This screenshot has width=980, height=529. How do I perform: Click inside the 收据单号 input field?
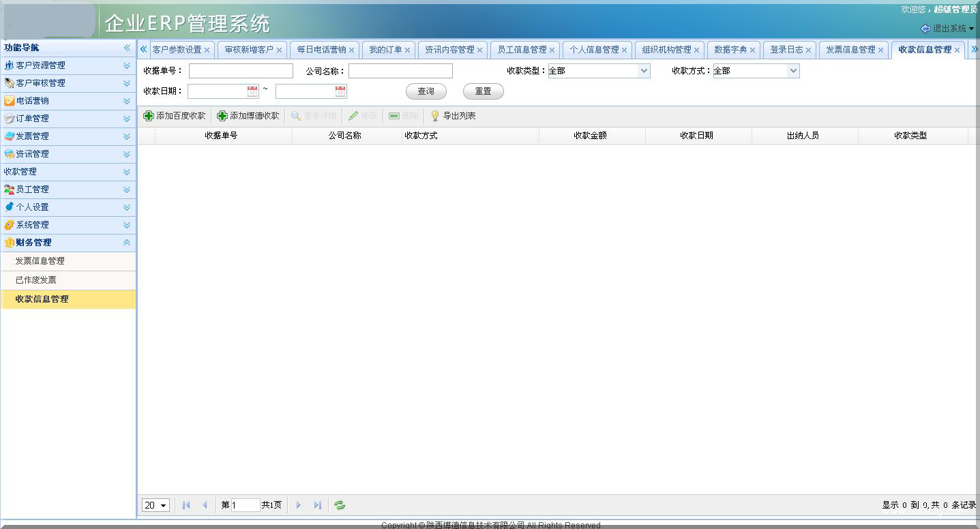point(240,70)
